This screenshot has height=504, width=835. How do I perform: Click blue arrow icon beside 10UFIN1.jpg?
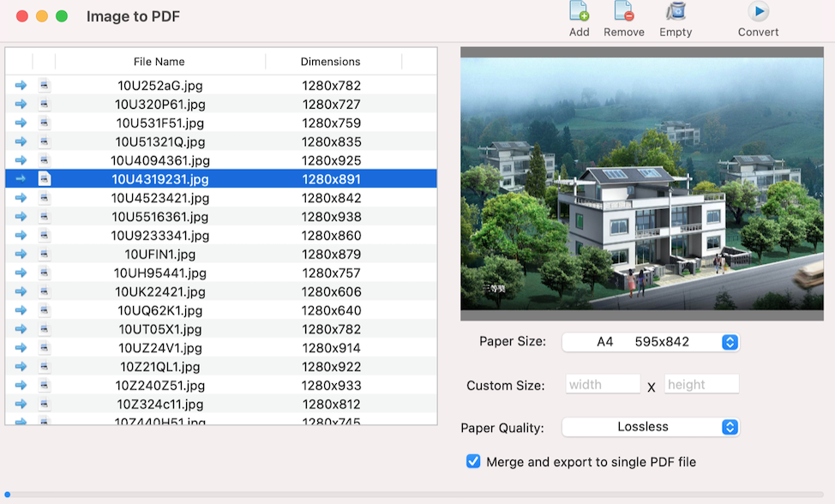coord(21,255)
